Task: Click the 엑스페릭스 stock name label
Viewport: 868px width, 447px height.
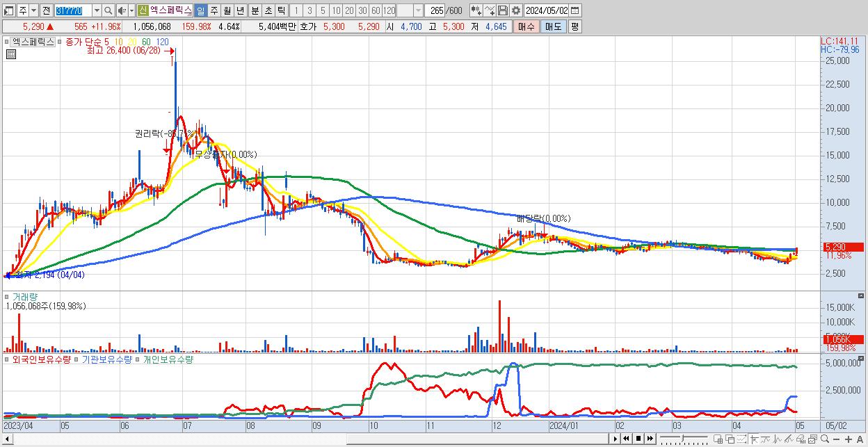Action: 170,10
